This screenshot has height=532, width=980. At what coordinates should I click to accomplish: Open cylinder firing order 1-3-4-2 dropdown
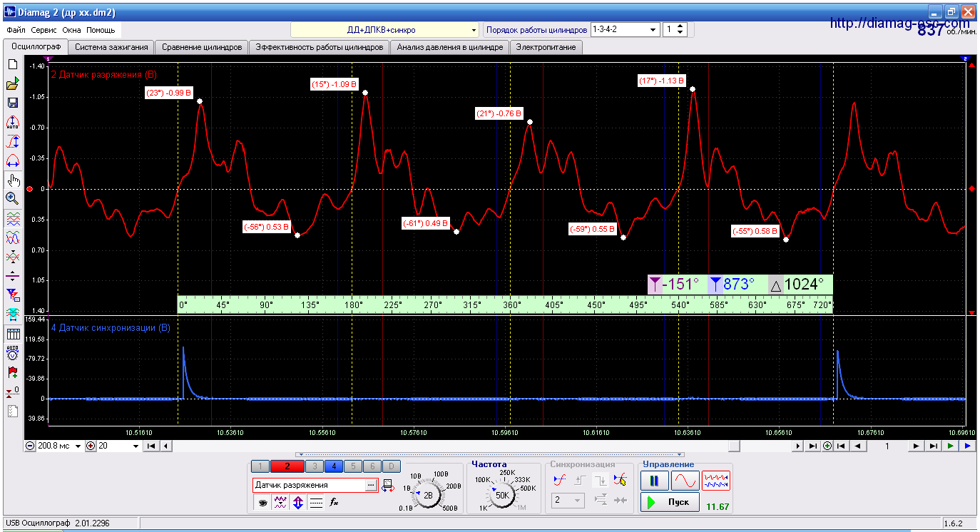[x=624, y=30]
